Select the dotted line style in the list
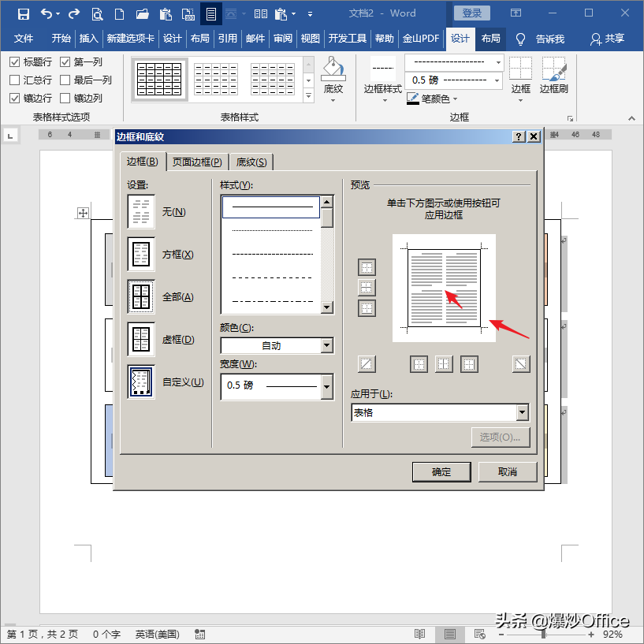This screenshot has height=644, width=644. (x=272, y=230)
